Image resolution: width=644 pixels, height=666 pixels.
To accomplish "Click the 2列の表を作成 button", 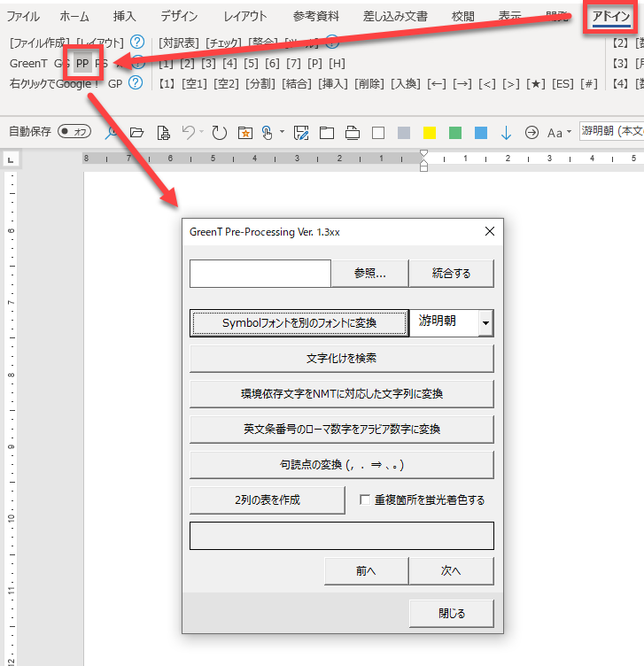I will click(x=267, y=500).
